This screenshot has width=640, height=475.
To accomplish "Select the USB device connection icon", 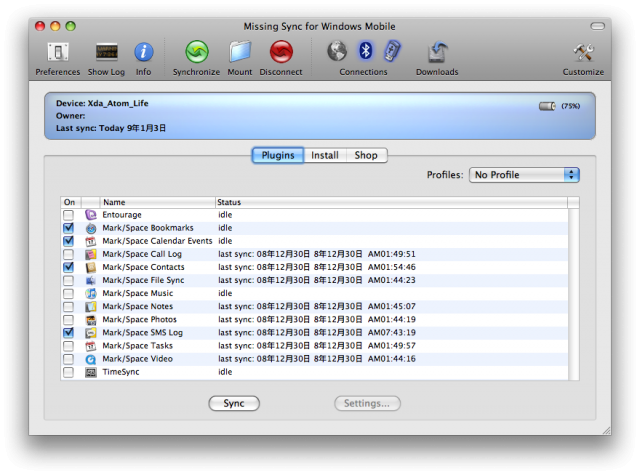I will click(x=392, y=51).
